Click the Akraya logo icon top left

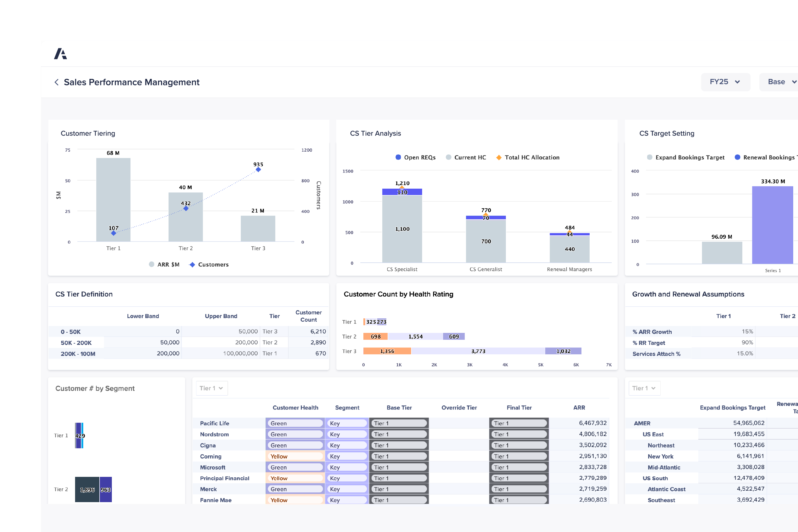[x=59, y=53]
